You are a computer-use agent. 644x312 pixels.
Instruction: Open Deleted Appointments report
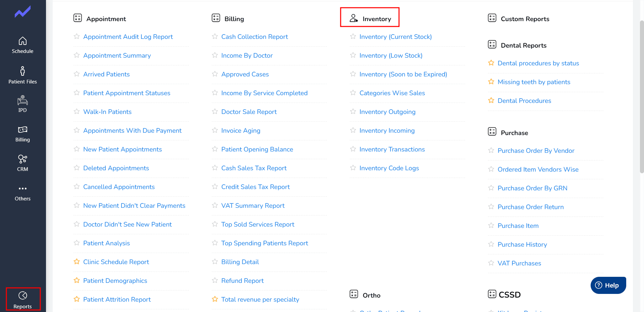[x=116, y=168]
